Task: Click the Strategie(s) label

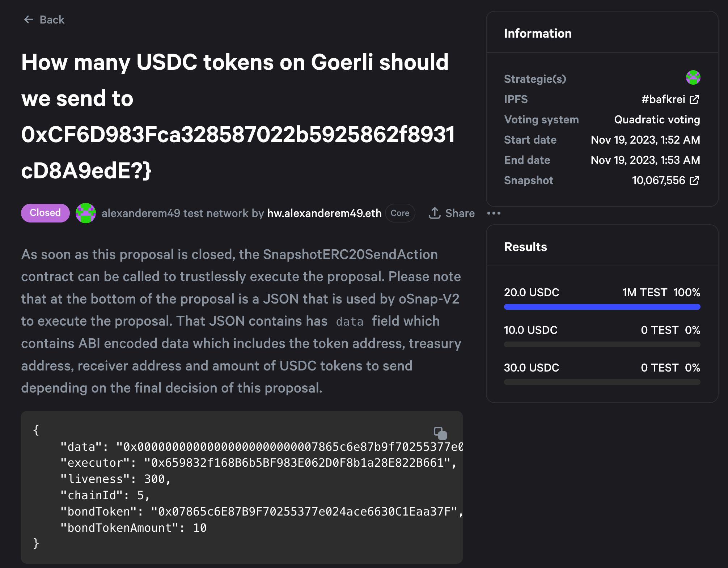Action: pyautogui.click(x=535, y=79)
